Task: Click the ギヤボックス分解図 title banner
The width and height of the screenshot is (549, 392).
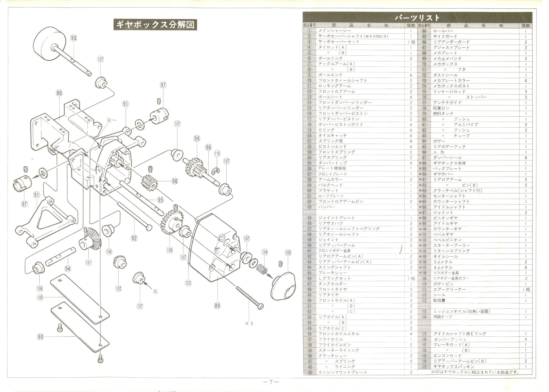Action: pos(155,24)
